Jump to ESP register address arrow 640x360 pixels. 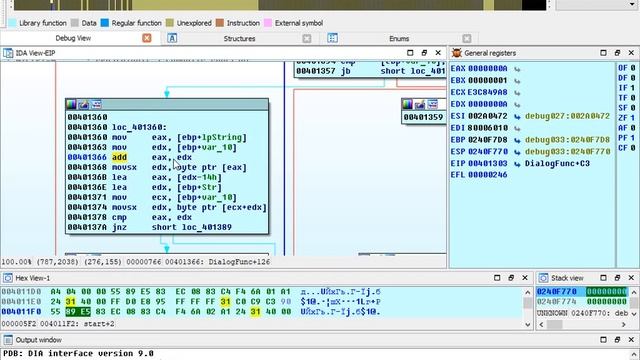517,152
